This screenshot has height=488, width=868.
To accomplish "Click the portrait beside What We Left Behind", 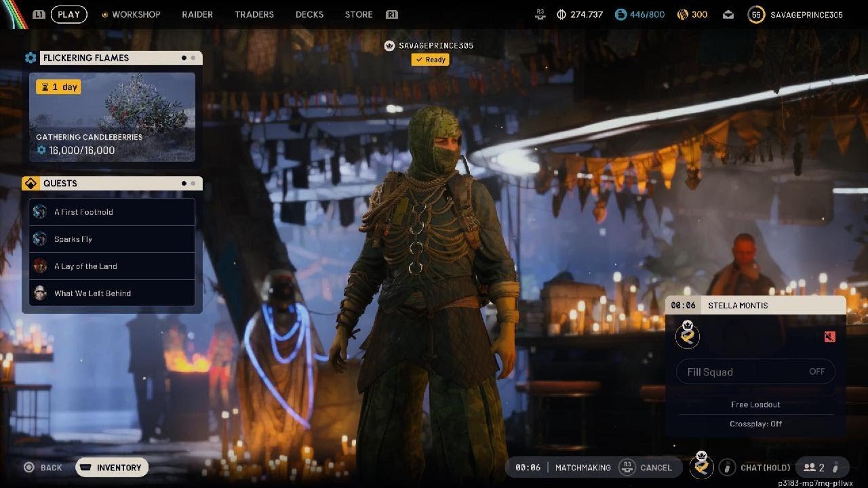I will [x=40, y=293].
